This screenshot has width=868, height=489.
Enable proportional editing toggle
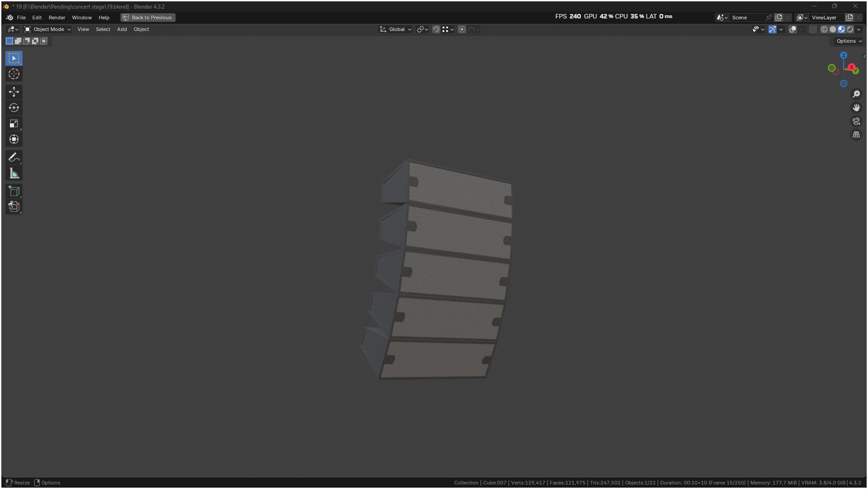click(461, 29)
